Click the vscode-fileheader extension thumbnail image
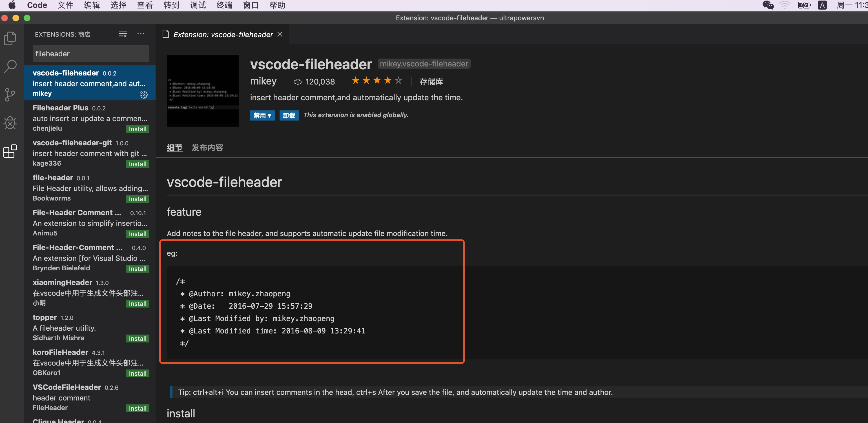 pos(203,91)
